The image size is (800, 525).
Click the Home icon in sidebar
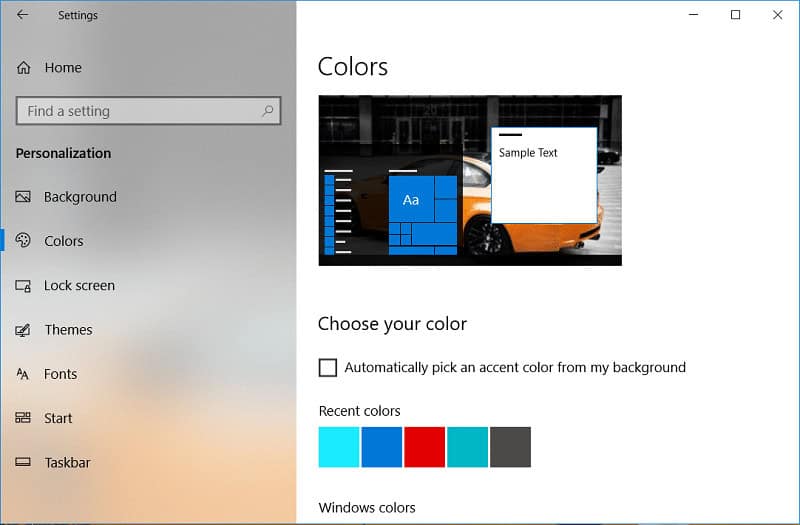(x=24, y=68)
